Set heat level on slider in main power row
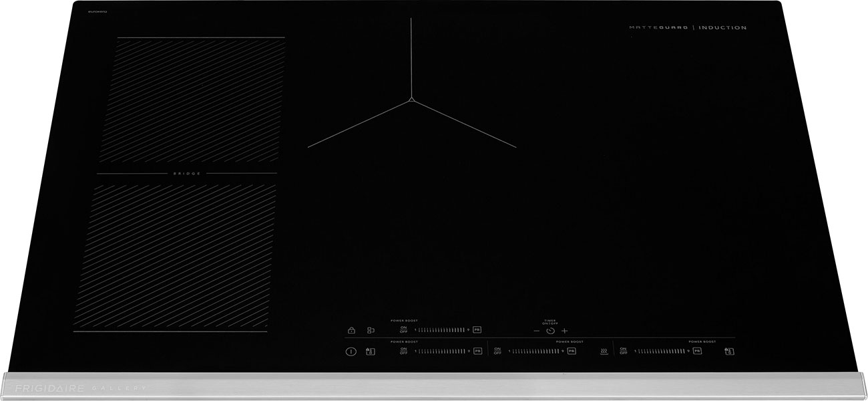 (x=441, y=351)
